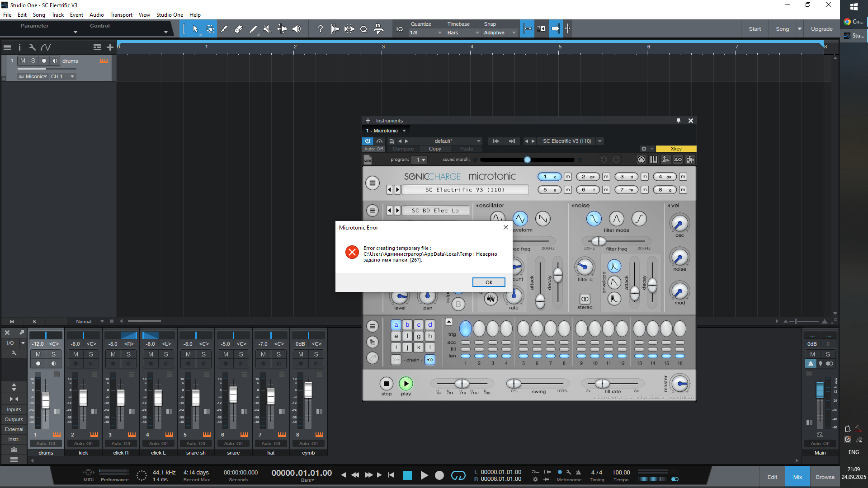The image size is (868, 488).
Task: Click the transport record button
Action: 439,475
